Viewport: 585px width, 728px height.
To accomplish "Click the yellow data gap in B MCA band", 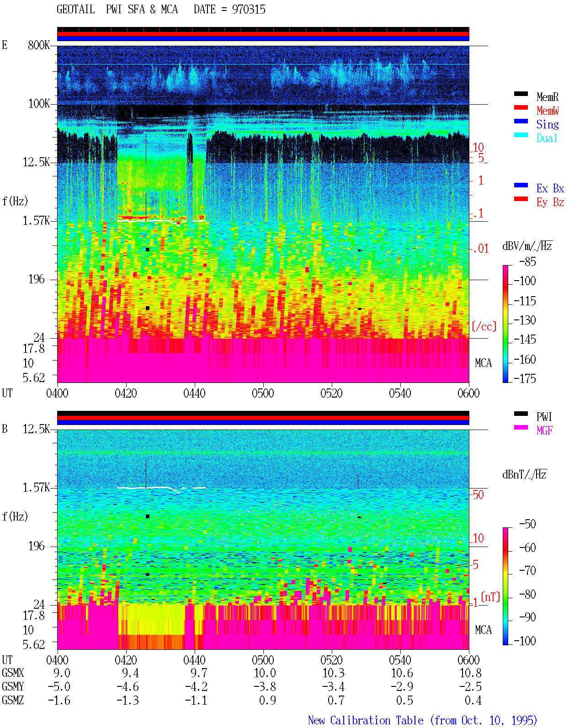I will tap(152, 619).
